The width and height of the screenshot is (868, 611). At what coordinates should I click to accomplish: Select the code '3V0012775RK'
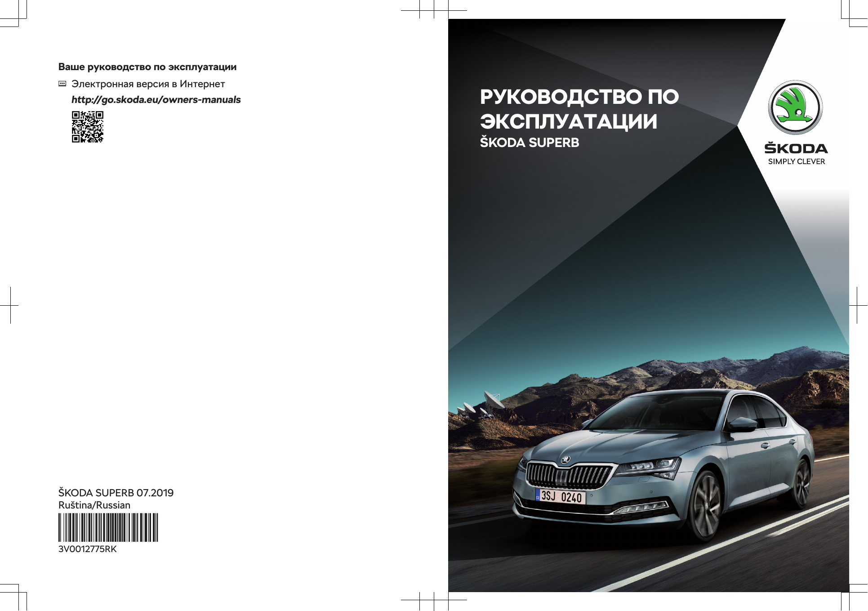pyautogui.click(x=88, y=549)
